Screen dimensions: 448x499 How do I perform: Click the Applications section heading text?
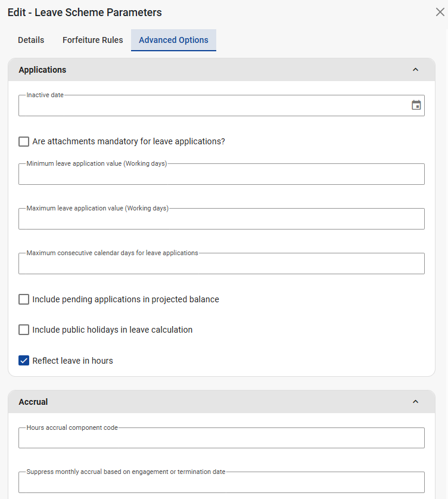pos(42,70)
